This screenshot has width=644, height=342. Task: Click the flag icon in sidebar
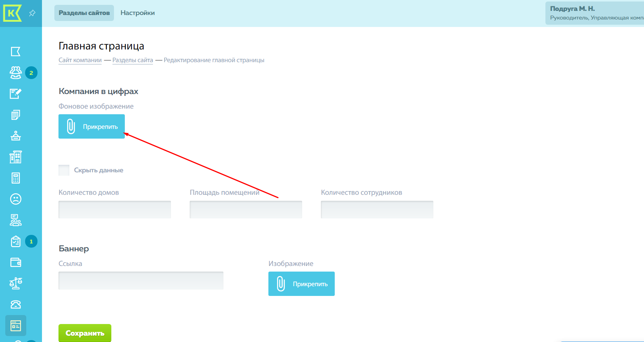pyautogui.click(x=16, y=52)
